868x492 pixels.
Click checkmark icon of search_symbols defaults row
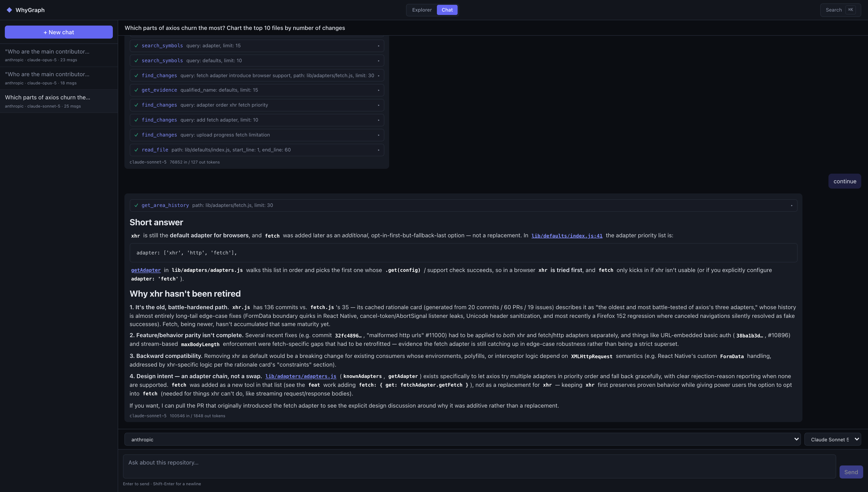(x=136, y=61)
